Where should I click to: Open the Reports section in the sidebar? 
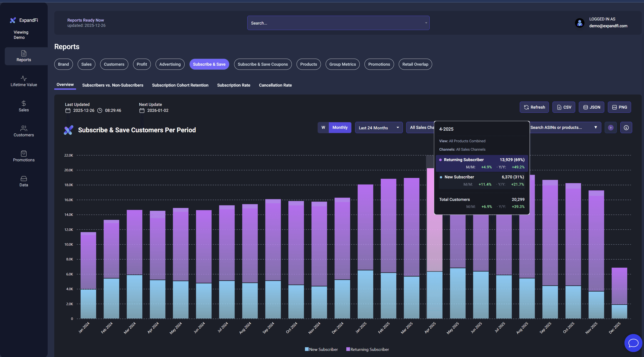tap(24, 56)
